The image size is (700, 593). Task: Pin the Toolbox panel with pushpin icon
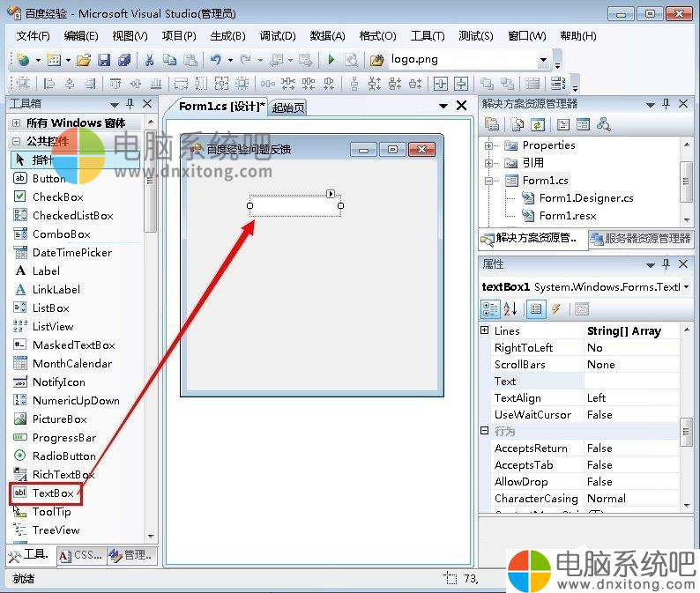coord(130,104)
